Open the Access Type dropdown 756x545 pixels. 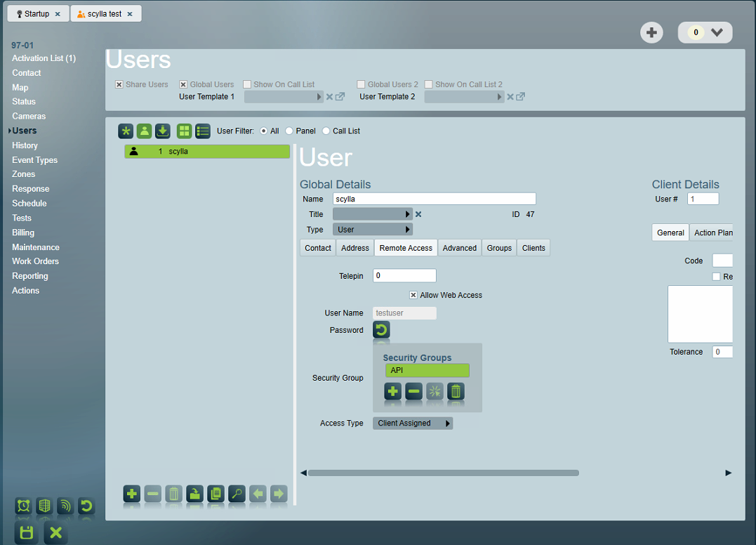click(x=412, y=423)
